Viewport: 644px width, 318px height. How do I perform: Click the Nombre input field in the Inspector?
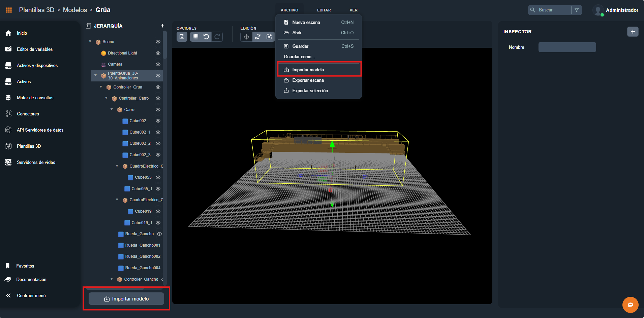coord(567,47)
